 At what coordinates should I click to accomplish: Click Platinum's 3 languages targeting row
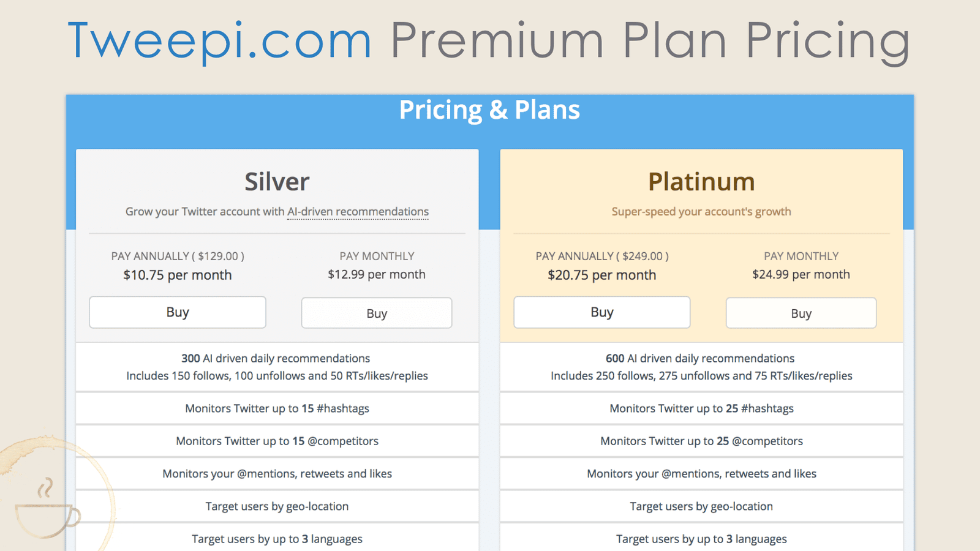(x=701, y=539)
